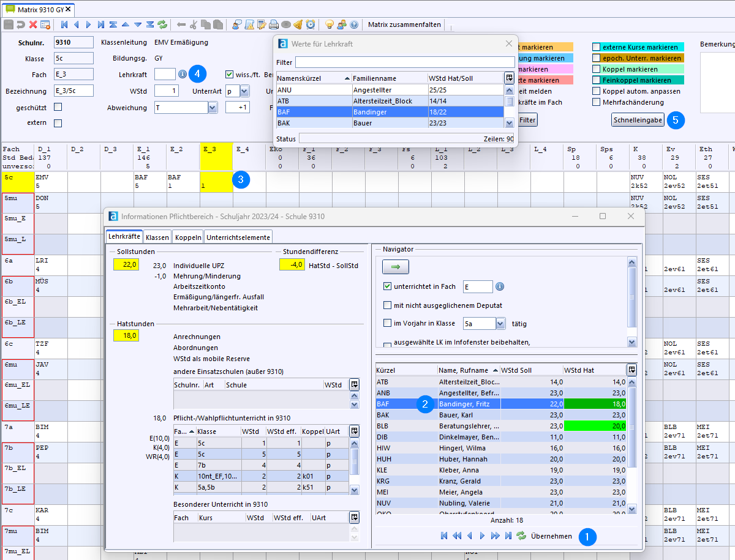
Task: Click green refresh icon beside Übernehmen
Action: point(521,536)
